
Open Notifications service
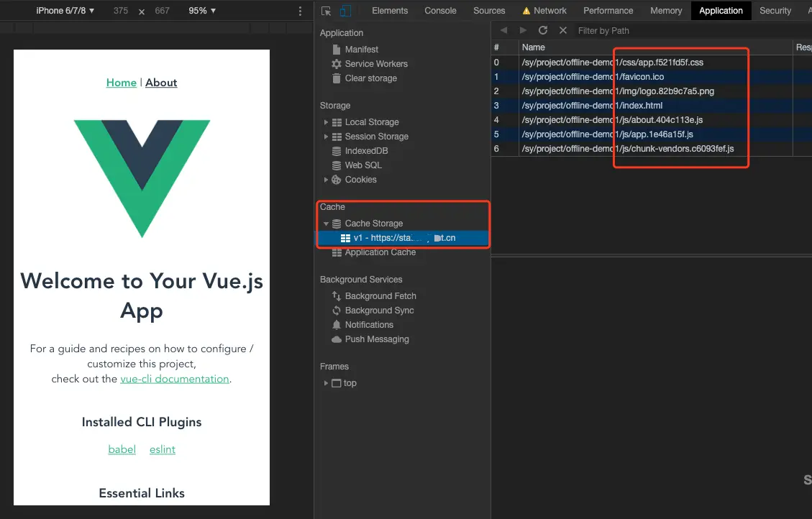tap(369, 325)
